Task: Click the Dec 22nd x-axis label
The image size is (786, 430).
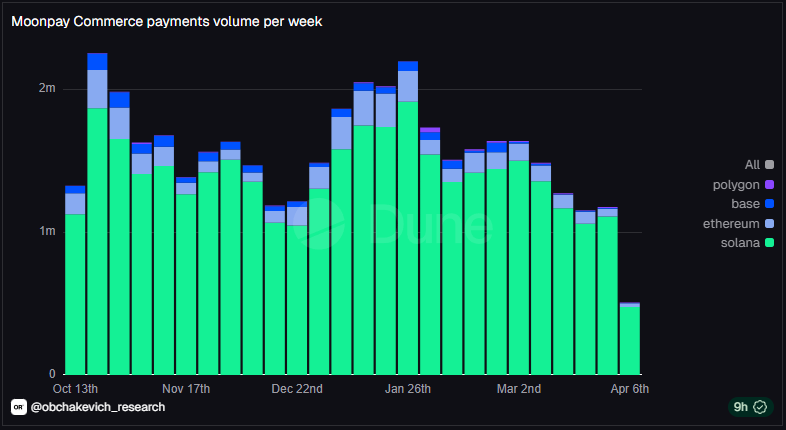Action: pyautogui.click(x=297, y=388)
